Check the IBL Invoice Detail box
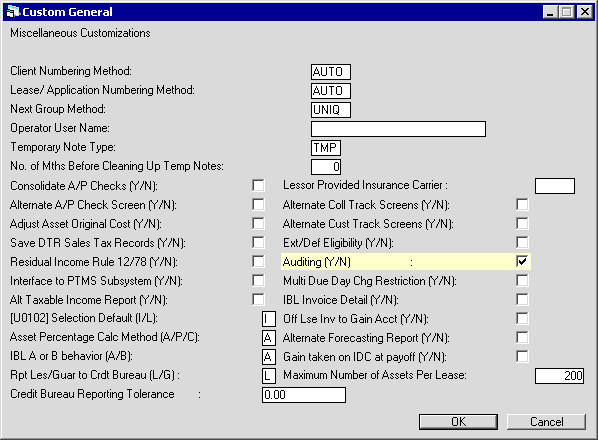Screen dimensions: 598x440 click(x=522, y=300)
